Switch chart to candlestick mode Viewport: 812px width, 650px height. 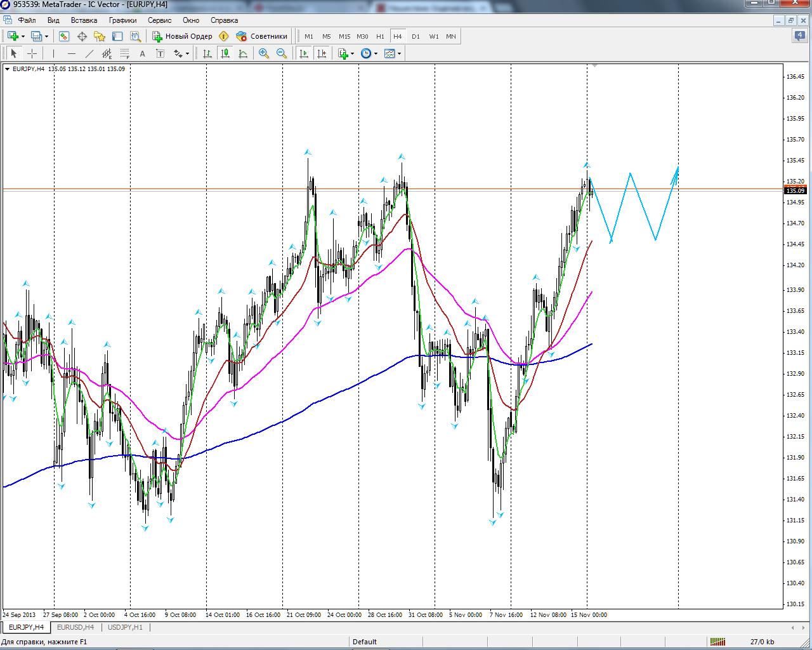click(225, 54)
